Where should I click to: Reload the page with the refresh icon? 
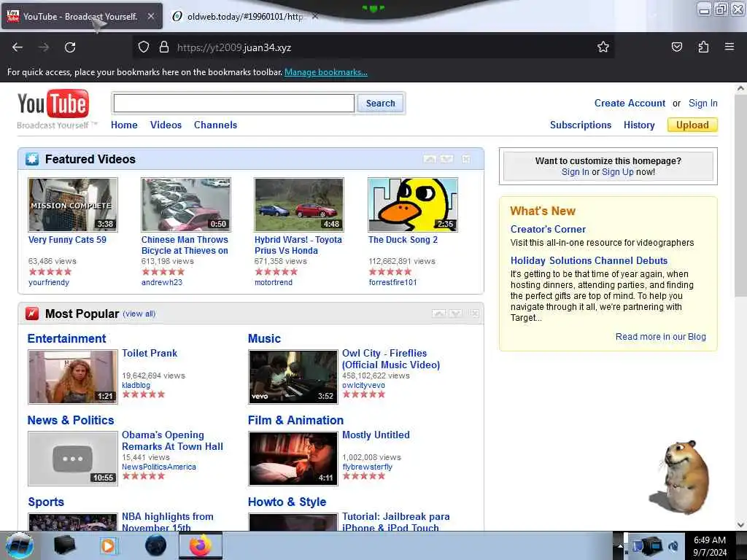[x=70, y=47]
